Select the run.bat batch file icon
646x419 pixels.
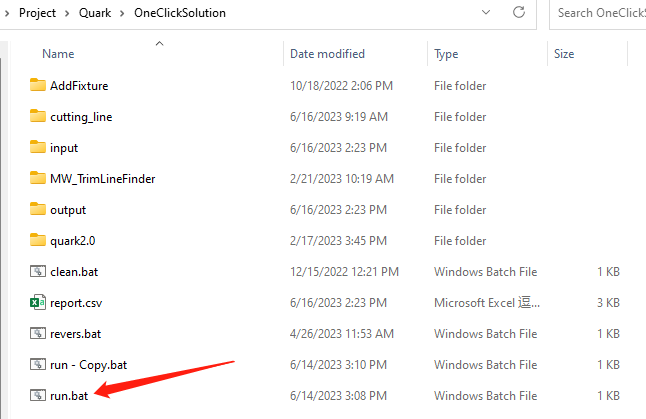[x=38, y=396]
